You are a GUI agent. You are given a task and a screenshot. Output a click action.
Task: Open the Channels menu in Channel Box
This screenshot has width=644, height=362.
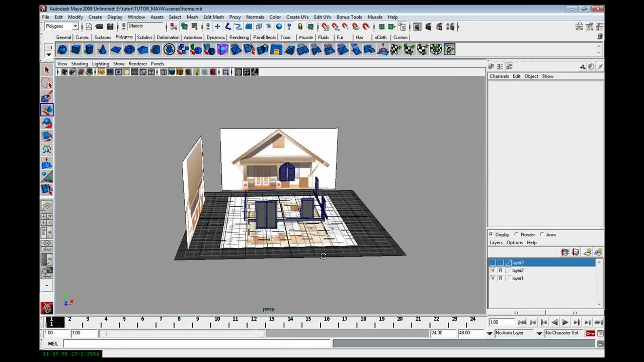coord(499,76)
